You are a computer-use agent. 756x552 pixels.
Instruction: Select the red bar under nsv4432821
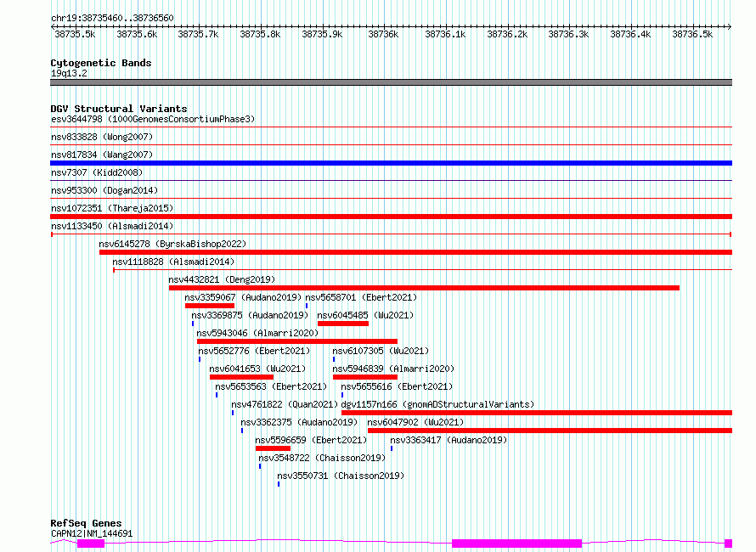point(424,288)
